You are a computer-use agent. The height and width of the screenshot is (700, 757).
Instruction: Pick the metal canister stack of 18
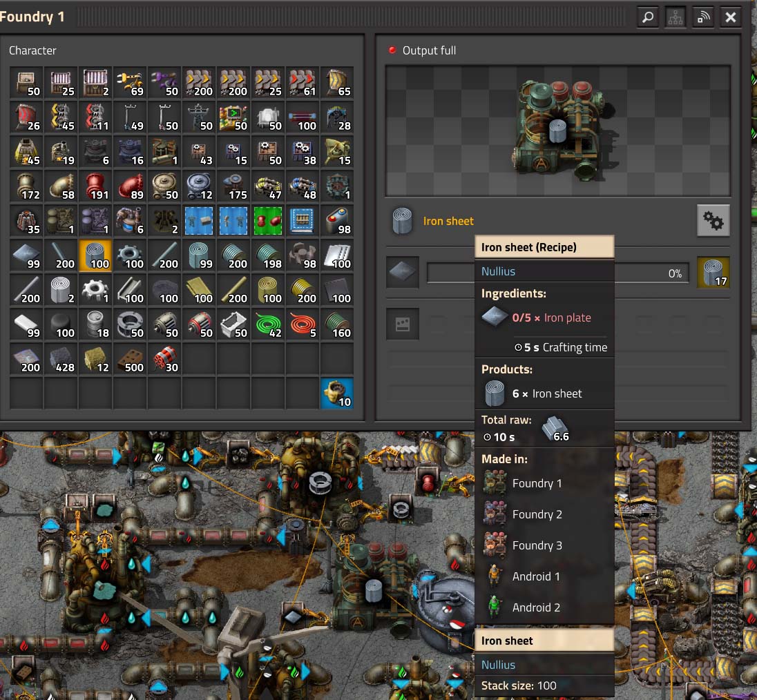click(x=95, y=324)
